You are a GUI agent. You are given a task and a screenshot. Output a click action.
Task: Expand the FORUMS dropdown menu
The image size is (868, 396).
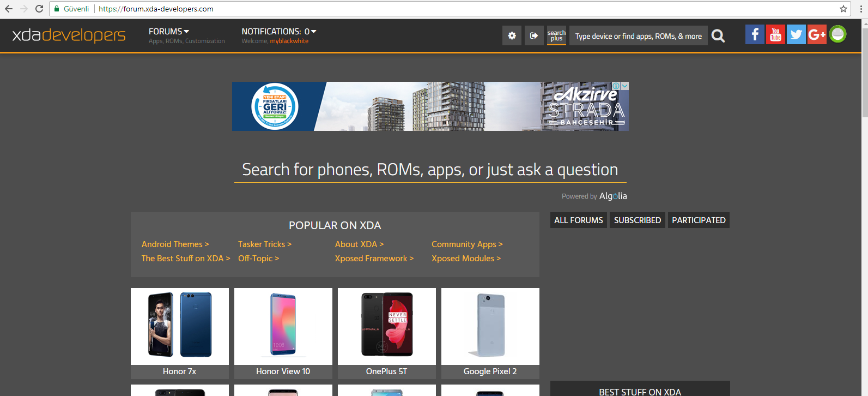tap(169, 32)
